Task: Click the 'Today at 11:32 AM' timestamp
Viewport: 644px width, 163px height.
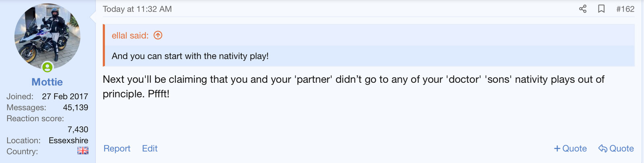Action: pyautogui.click(x=137, y=9)
